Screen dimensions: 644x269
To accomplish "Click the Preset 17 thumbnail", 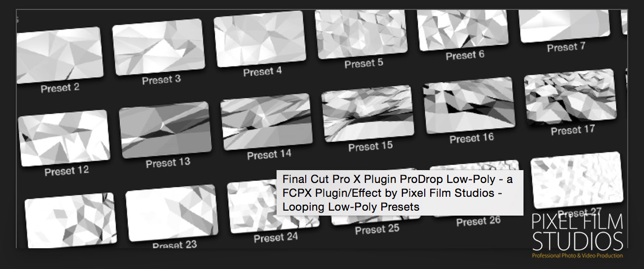I will [x=569, y=99].
